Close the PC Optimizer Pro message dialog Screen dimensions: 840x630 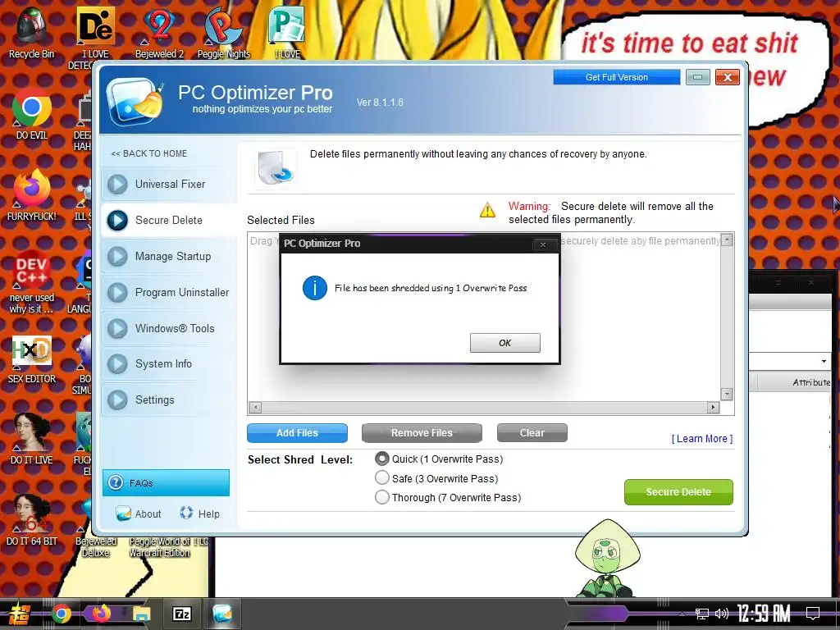point(543,244)
